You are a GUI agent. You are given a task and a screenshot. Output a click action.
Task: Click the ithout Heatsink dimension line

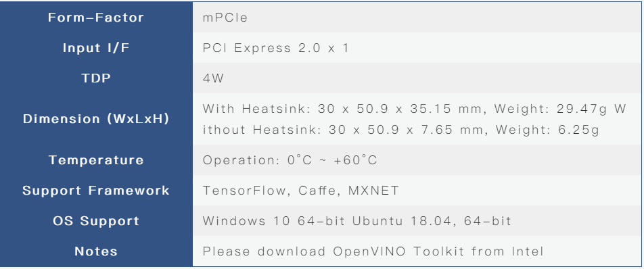401,130
